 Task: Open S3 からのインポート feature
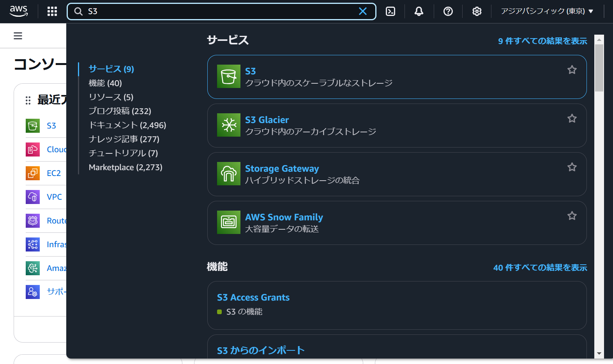tap(261, 350)
